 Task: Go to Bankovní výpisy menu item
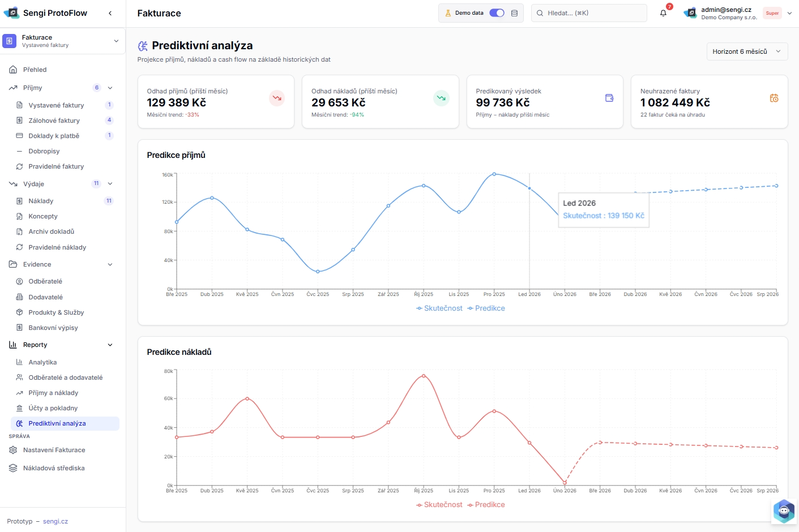click(x=53, y=328)
